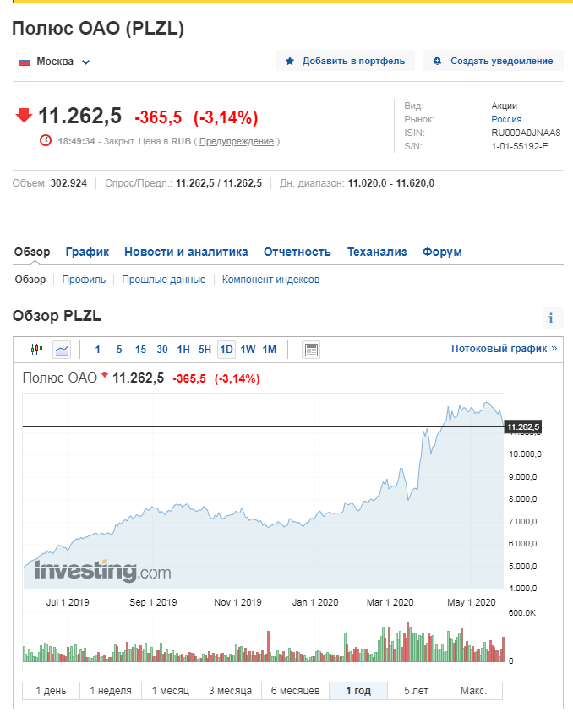This screenshot has width=573, height=728.
Task: Click the Russian flag exchange icon
Action: click(25, 62)
